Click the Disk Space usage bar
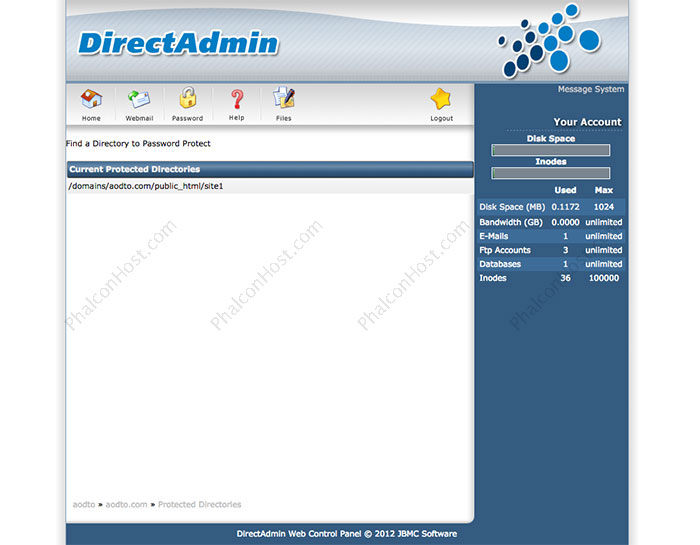Screen dimensions: 700x545 [550, 150]
